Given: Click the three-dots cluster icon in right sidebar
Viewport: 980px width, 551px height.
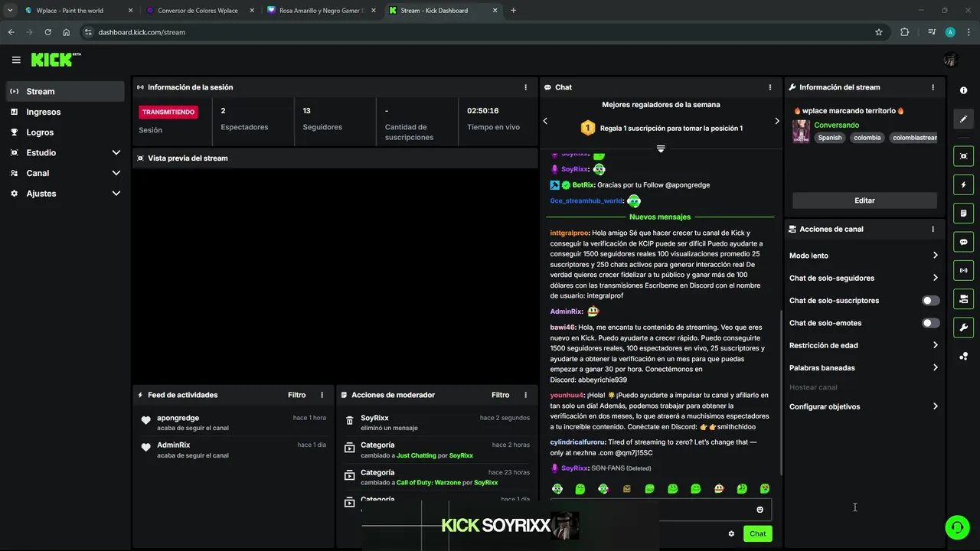Looking at the screenshot, I should (963, 356).
